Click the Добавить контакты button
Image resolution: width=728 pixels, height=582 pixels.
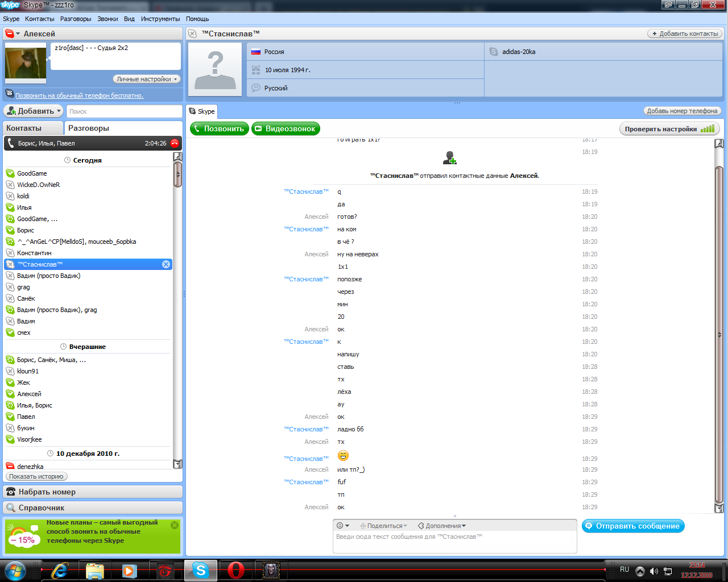[685, 34]
